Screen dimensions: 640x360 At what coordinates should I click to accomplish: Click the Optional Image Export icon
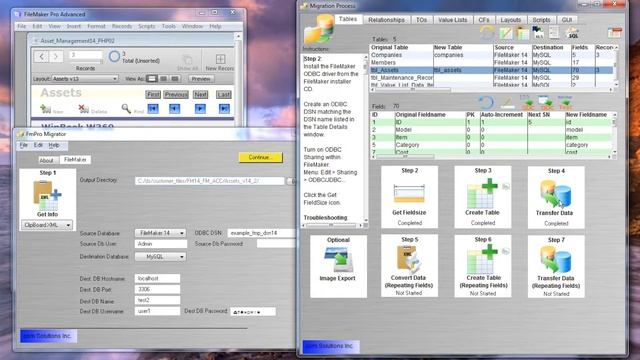pyautogui.click(x=338, y=260)
